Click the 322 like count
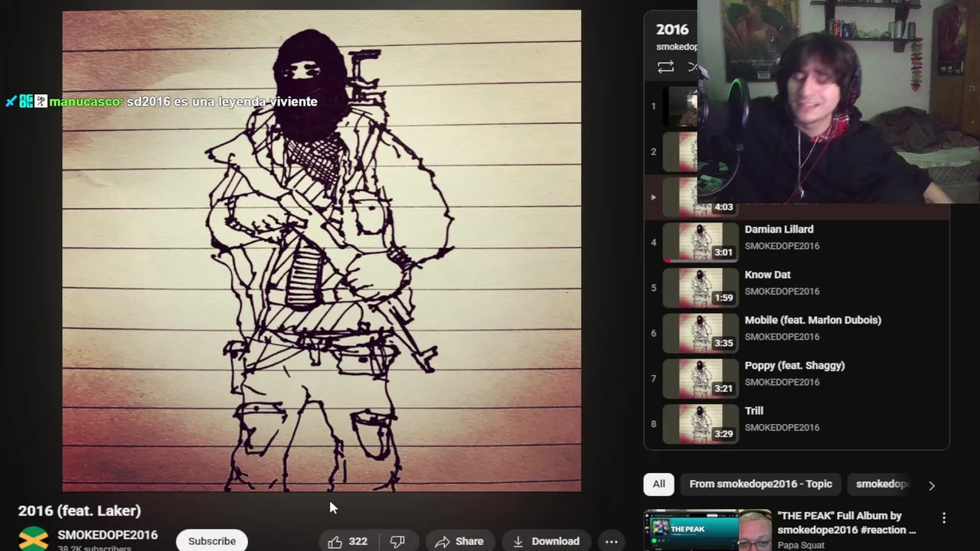 click(358, 541)
